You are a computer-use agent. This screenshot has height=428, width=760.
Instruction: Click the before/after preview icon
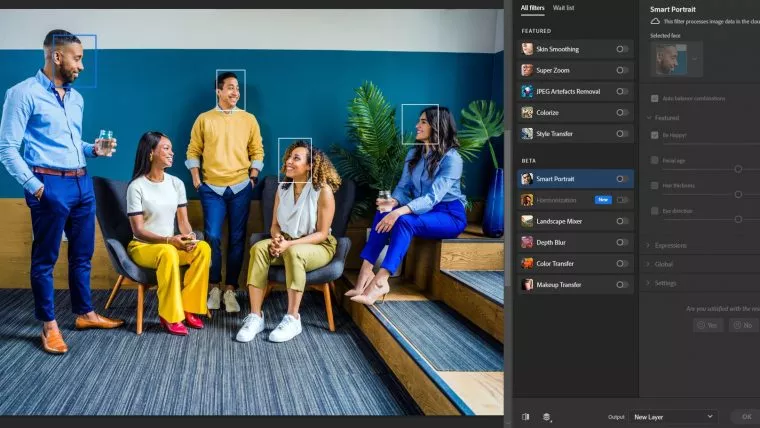pos(526,416)
